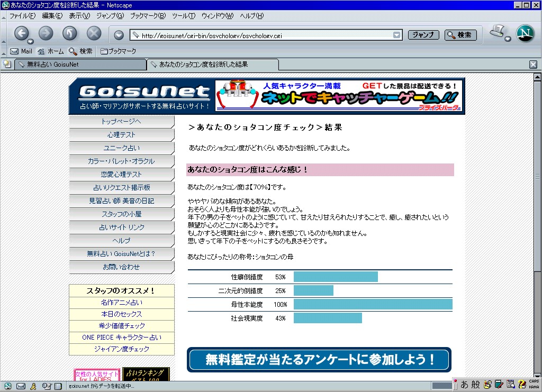Visit 占いリクエスト掲示板 from the sidebar
The image size is (542, 392).
[x=122, y=188]
